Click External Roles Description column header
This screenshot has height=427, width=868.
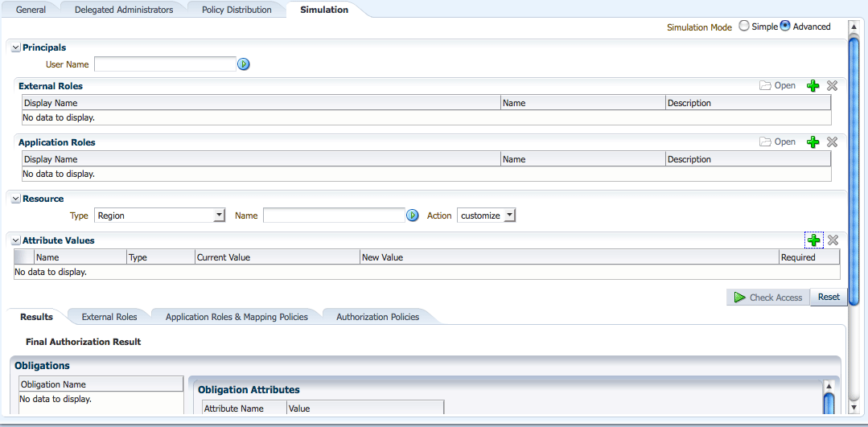[748, 103]
